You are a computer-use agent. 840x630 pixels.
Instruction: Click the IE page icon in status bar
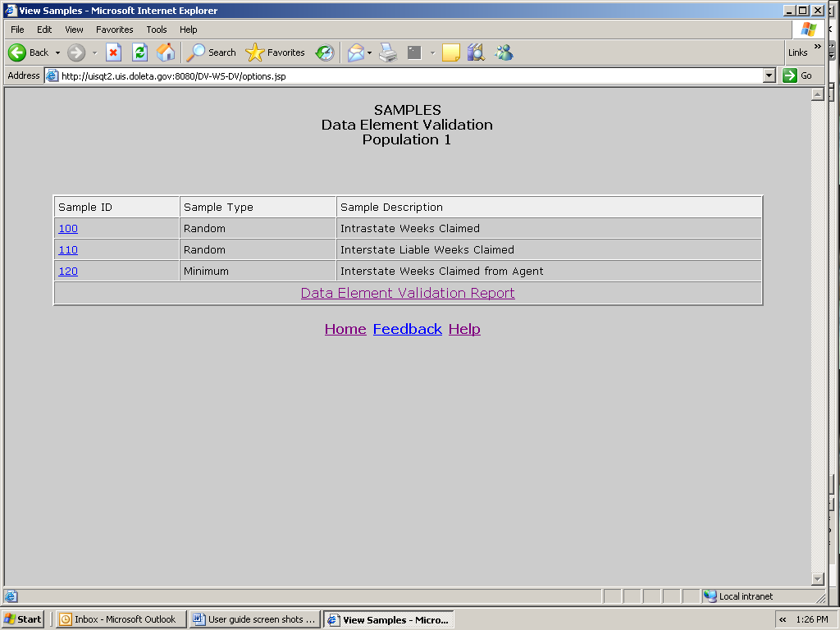tap(11, 596)
